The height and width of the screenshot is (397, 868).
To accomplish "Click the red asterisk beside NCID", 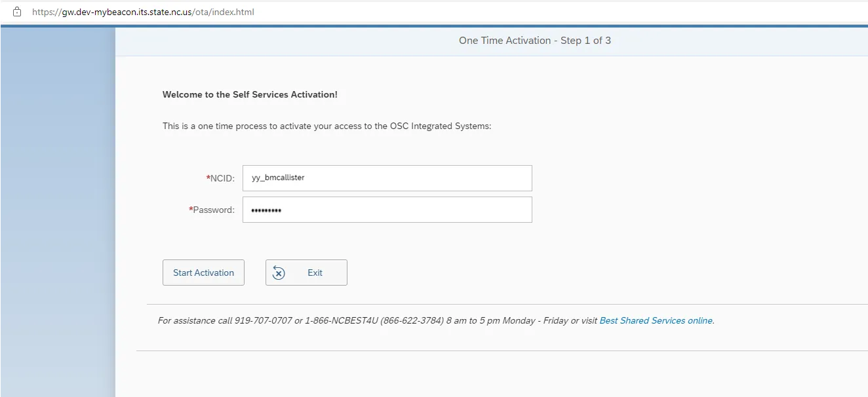I will [208, 178].
